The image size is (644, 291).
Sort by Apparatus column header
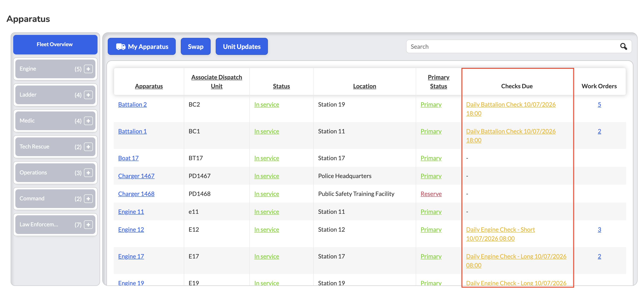click(x=149, y=86)
